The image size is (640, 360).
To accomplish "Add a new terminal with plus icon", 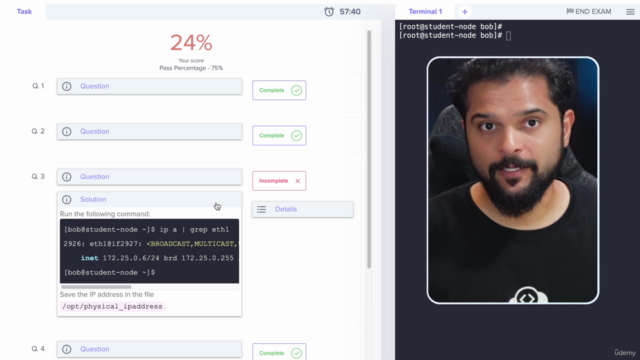I will coord(464,11).
